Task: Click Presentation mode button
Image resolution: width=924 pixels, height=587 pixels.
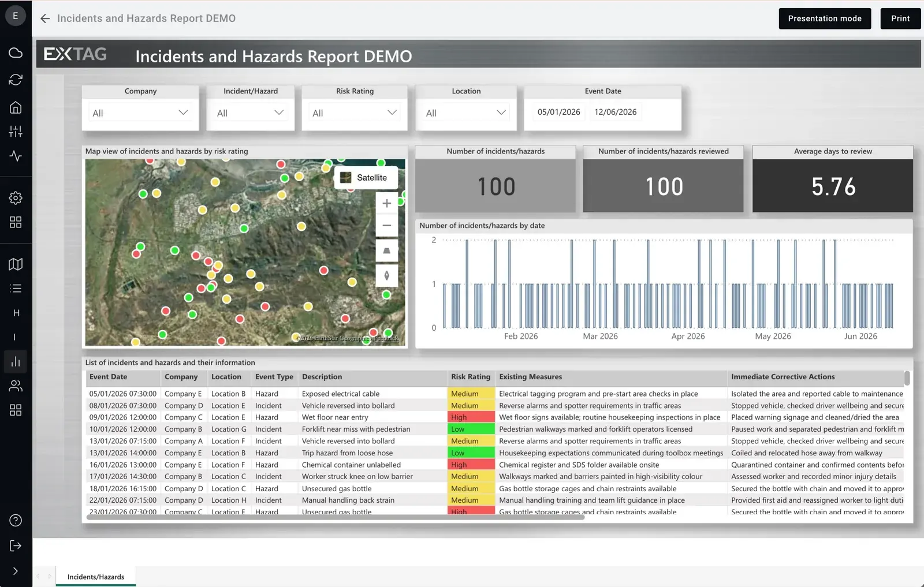Action: click(x=825, y=18)
